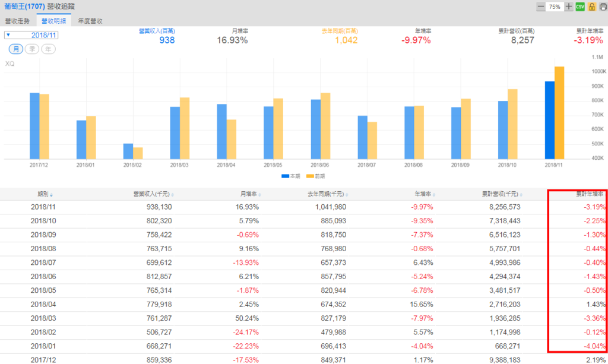Viewport: 608px width, 364px height.
Task: Click the 2018/02 blue chart bar
Action: [x=128, y=151]
